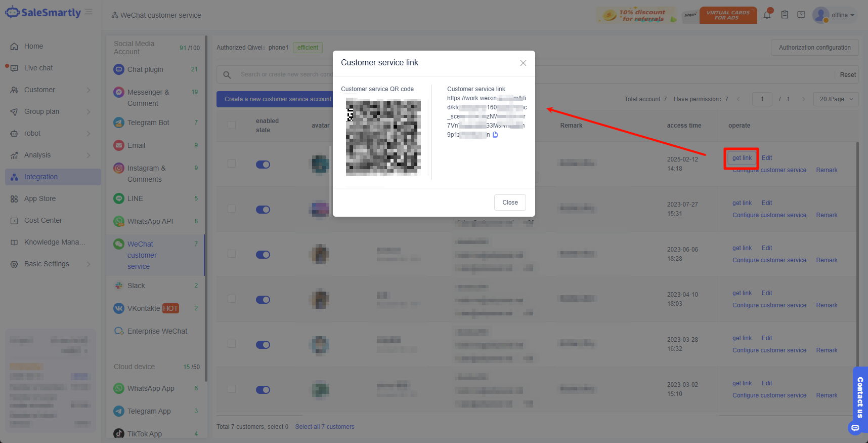Open the help question mark icon
The image size is (868, 443).
[801, 15]
